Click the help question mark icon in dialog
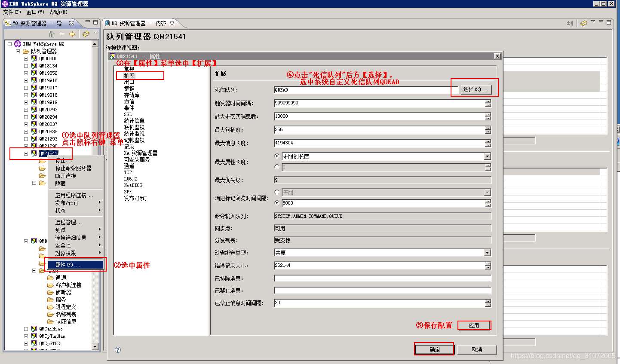 coord(118,350)
